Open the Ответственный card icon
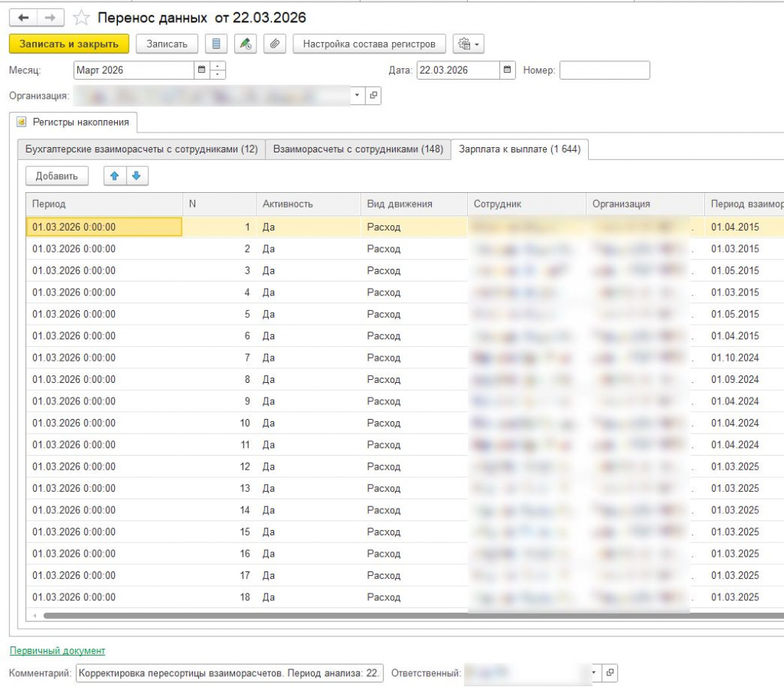Viewport: 784px width, 687px height. 609,672
